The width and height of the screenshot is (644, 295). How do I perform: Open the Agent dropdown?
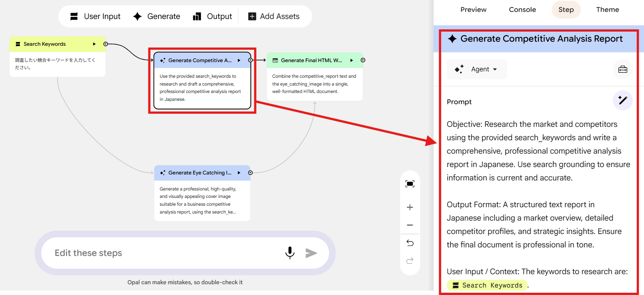click(477, 69)
